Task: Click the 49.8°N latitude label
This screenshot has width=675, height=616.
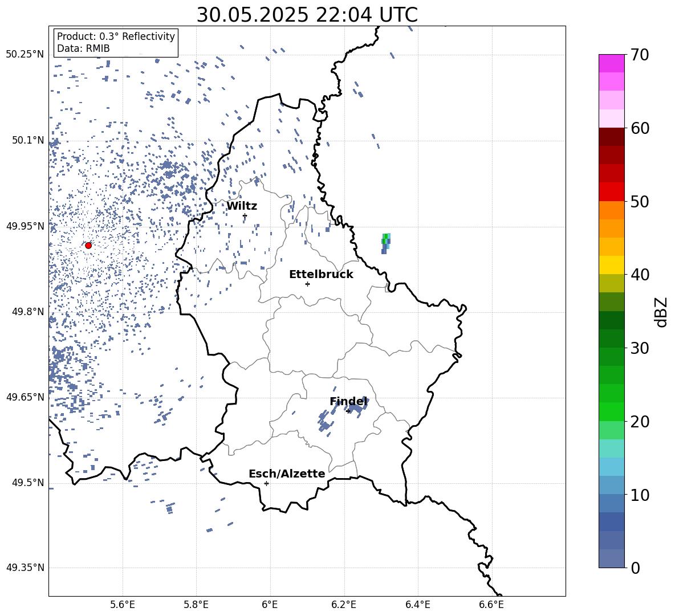Action: point(27,312)
